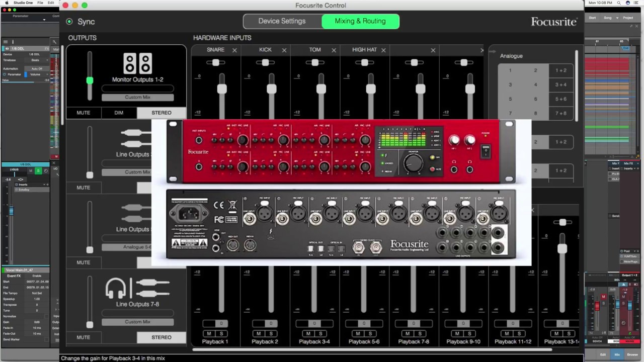The height and width of the screenshot is (362, 644).
Task: Click the Line Outputs 7-8 level slider handle
Action: 90,325
